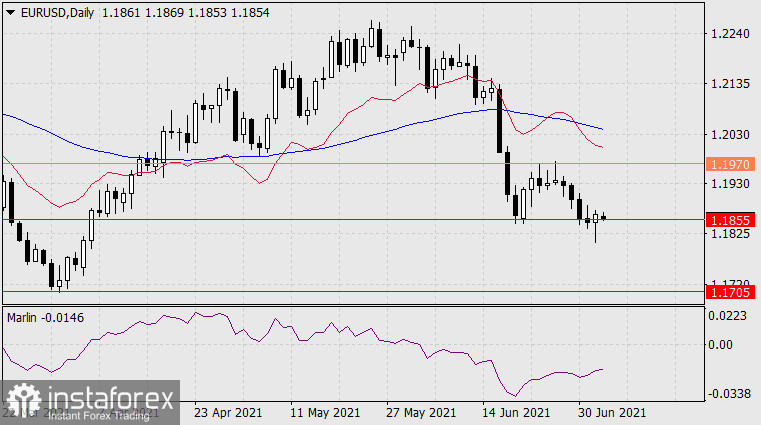The image size is (761, 425).
Task: Select the red horizontal support line at 1.1705
Action: [353, 292]
